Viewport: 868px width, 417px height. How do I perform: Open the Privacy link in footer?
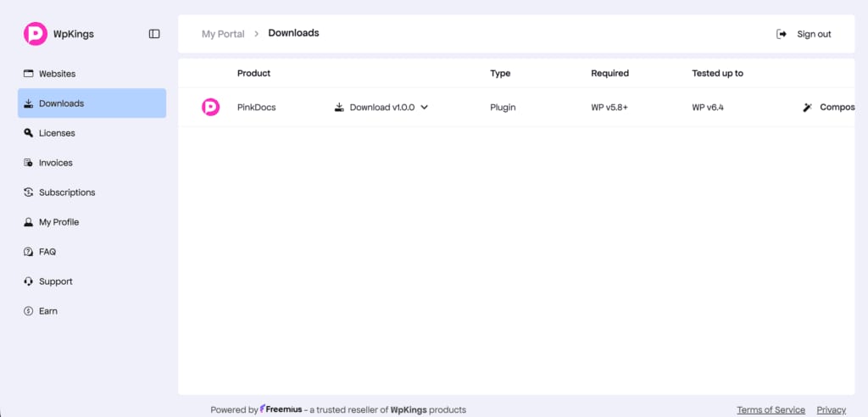point(832,410)
